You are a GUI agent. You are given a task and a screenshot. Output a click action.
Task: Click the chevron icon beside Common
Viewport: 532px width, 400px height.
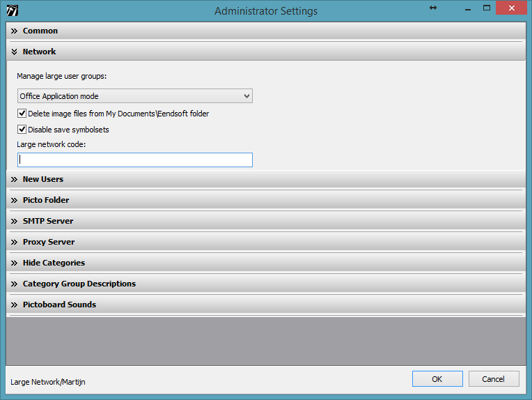click(14, 31)
